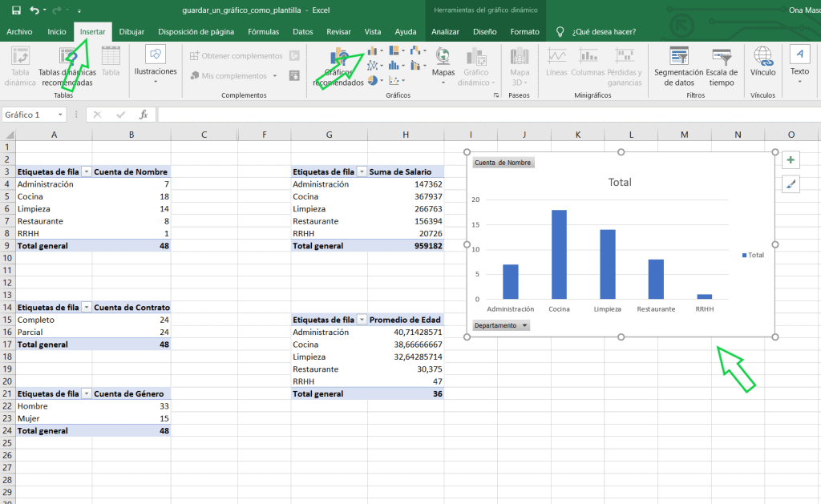Open the filter dropdown beside Suma de Salario

pos(362,171)
